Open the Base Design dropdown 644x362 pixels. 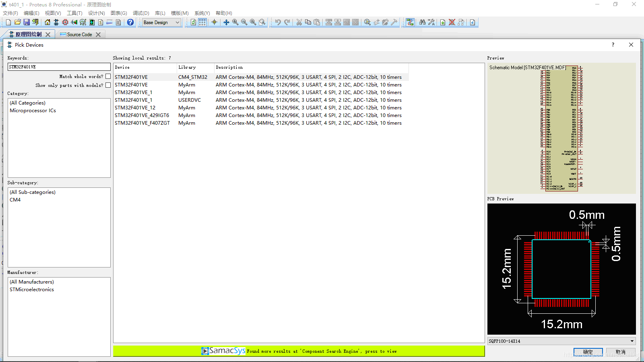pos(178,22)
